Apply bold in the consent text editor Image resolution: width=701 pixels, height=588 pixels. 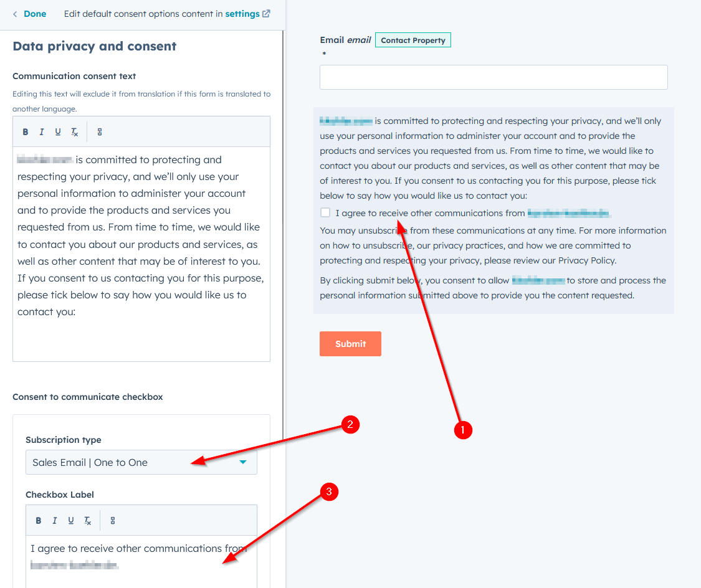click(x=26, y=131)
